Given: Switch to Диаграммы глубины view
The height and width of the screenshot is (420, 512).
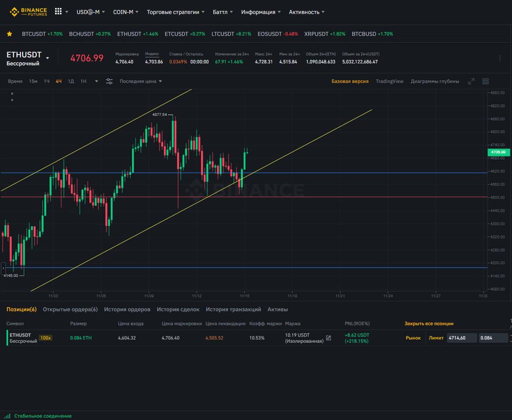Looking at the screenshot, I should pyautogui.click(x=435, y=81).
